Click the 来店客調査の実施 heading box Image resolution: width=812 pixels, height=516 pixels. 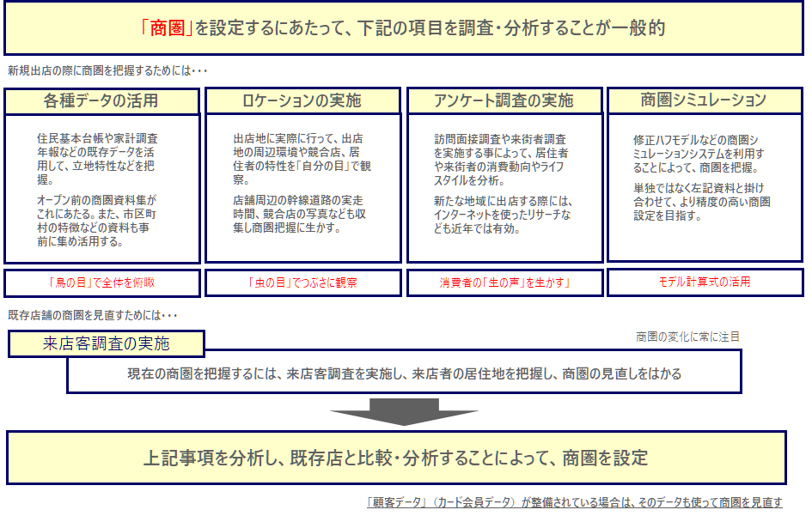107,344
